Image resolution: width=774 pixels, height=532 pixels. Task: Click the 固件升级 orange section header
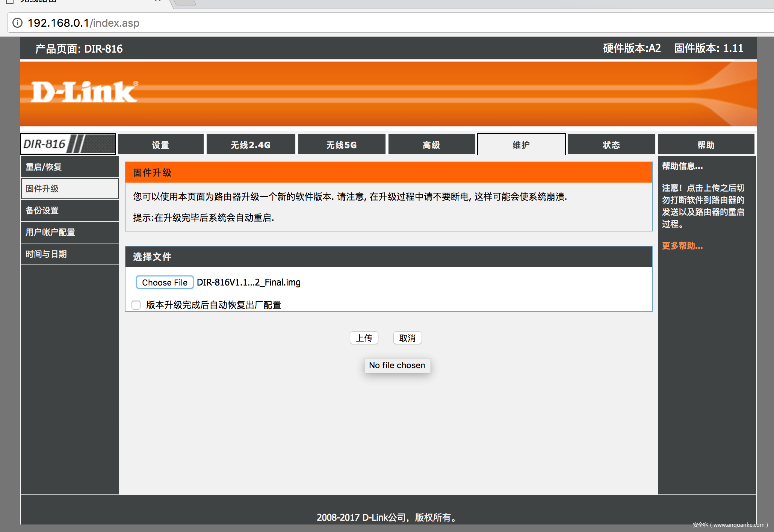point(389,172)
